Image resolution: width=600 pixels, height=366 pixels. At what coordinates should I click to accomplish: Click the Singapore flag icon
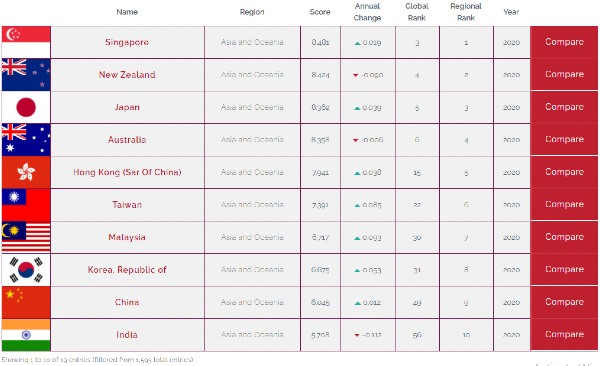pos(26,42)
